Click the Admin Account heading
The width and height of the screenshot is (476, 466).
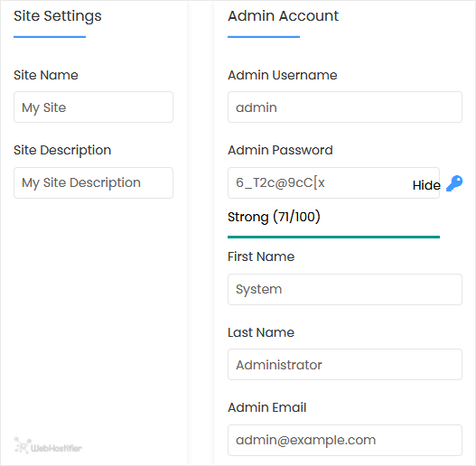[283, 15]
